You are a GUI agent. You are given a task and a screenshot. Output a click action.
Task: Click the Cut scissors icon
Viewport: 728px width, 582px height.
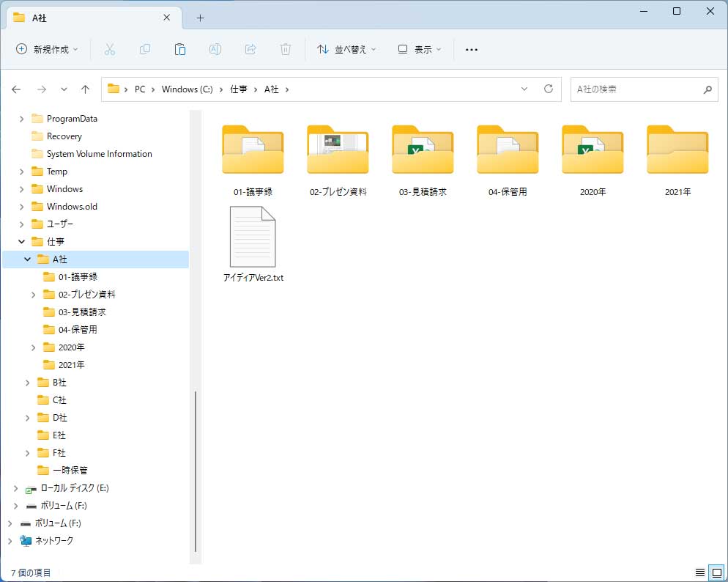coord(110,49)
